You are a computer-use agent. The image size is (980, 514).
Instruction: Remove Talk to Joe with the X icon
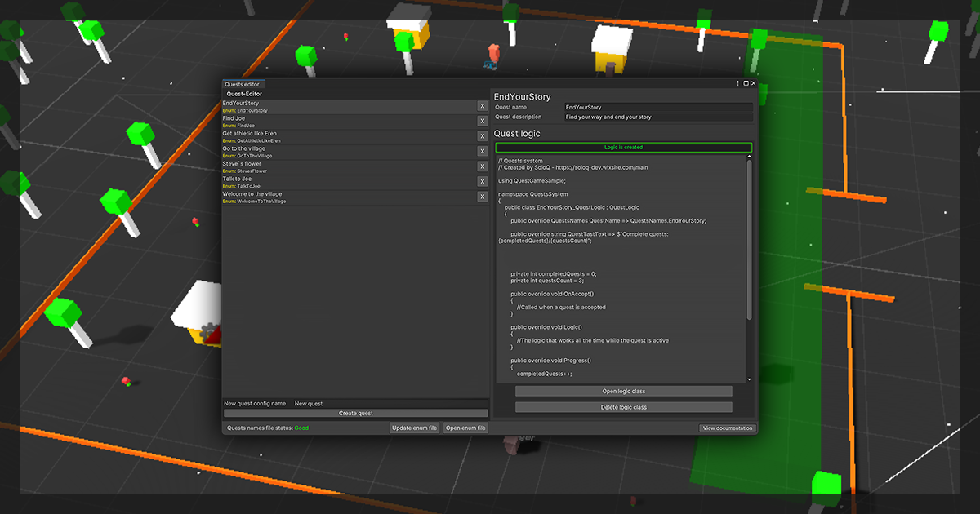[x=482, y=180]
